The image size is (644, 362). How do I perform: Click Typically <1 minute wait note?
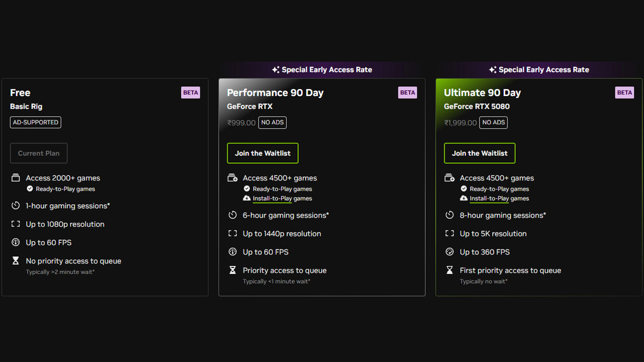(x=277, y=282)
